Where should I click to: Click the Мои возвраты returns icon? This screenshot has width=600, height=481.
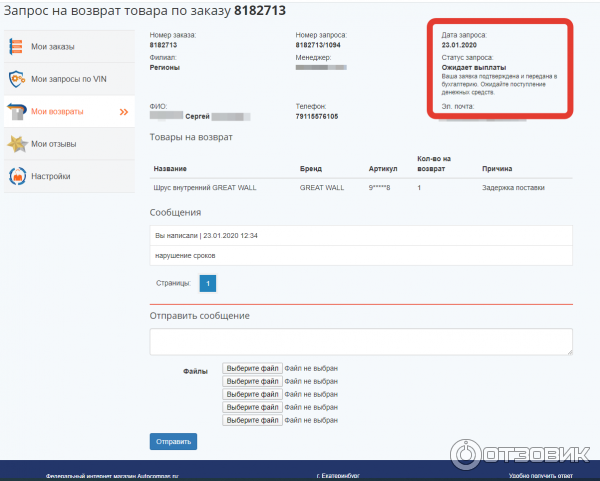17,111
